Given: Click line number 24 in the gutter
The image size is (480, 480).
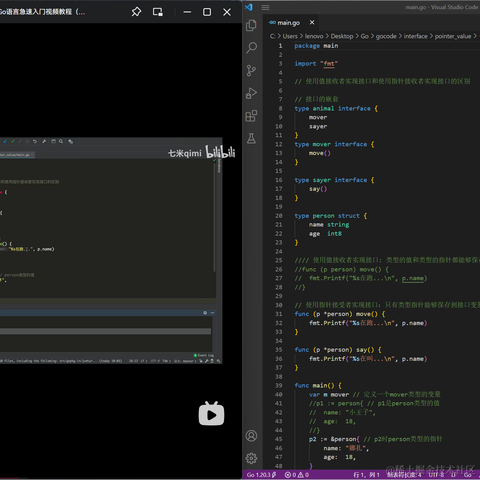Looking at the screenshot, I should pos(279,251).
